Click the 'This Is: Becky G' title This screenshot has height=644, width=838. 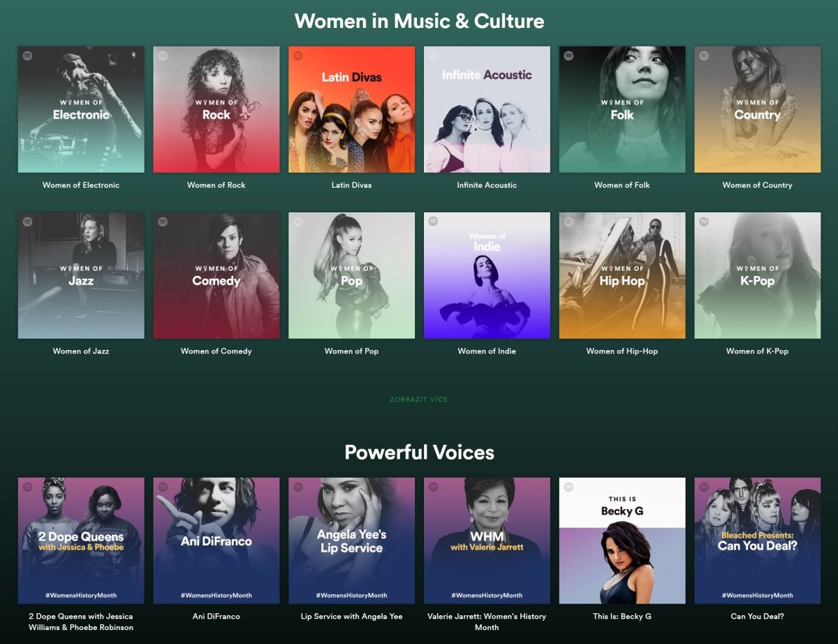pyautogui.click(x=622, y=616)
